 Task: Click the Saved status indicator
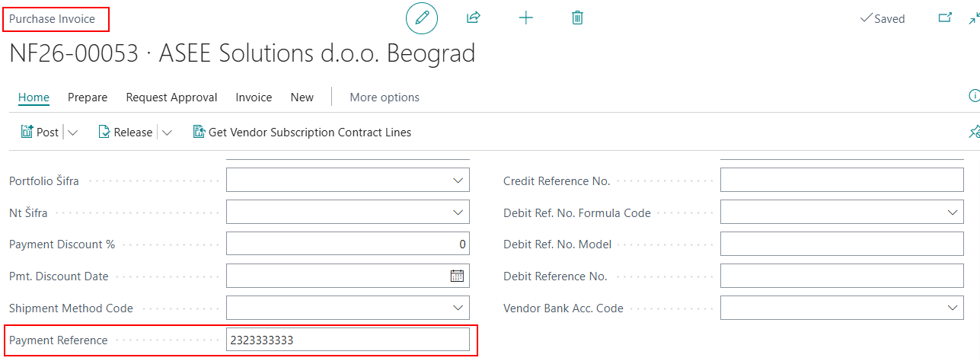point(882,18)
